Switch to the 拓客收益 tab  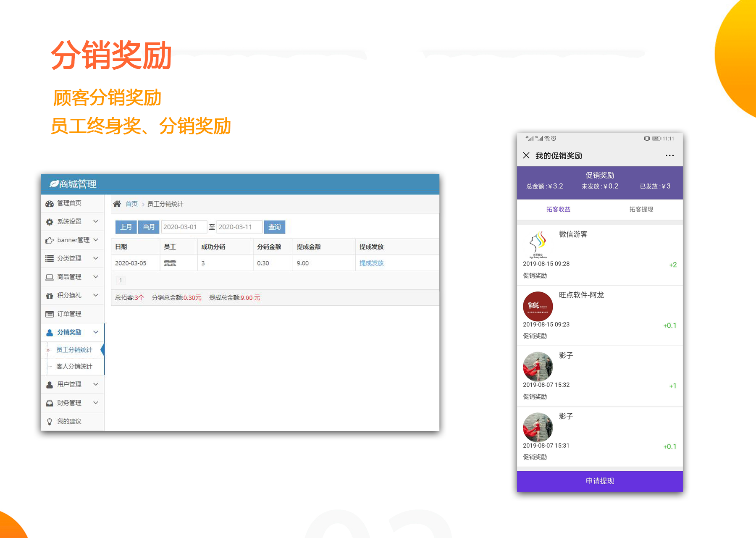(558, 209)
